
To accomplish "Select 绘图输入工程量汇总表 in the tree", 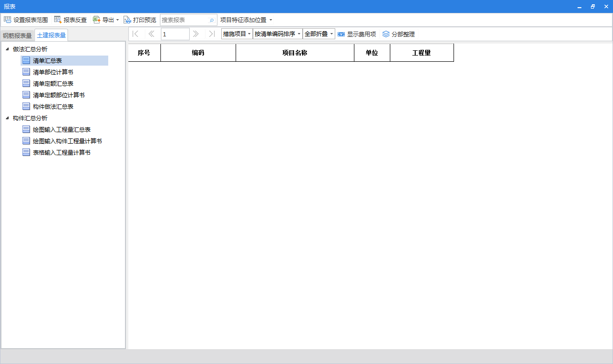I will [x=62, y=129].
